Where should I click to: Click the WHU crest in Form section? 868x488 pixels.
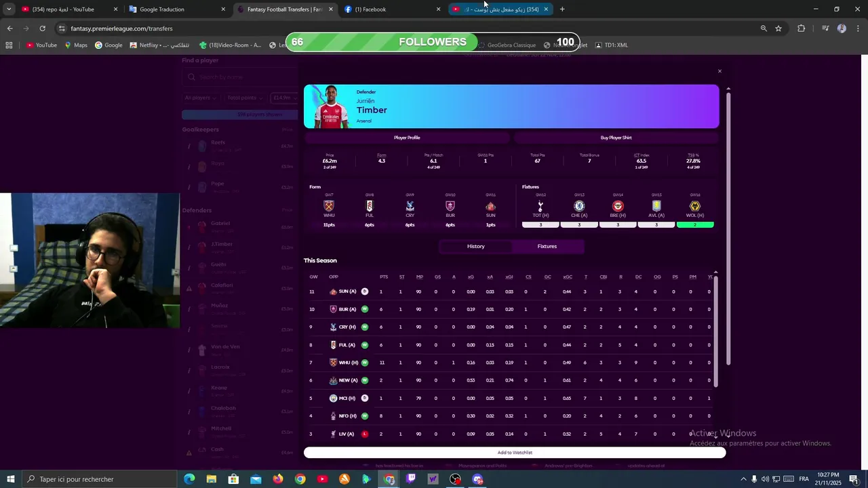[329, 206]
